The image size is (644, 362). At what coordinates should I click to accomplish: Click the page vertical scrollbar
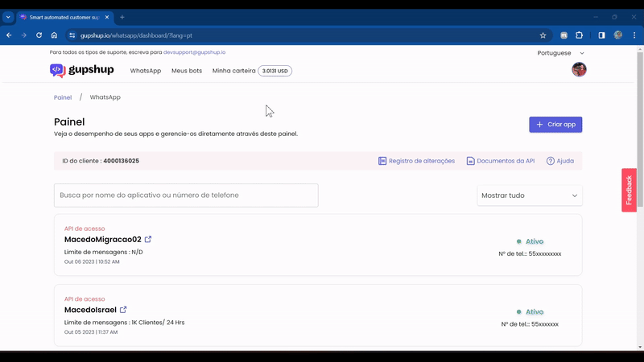click(x=640, y=130)
